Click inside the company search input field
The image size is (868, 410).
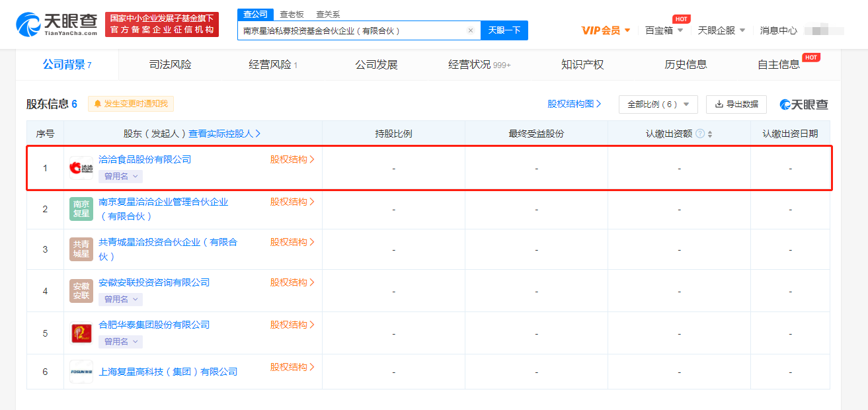[354, 30]
